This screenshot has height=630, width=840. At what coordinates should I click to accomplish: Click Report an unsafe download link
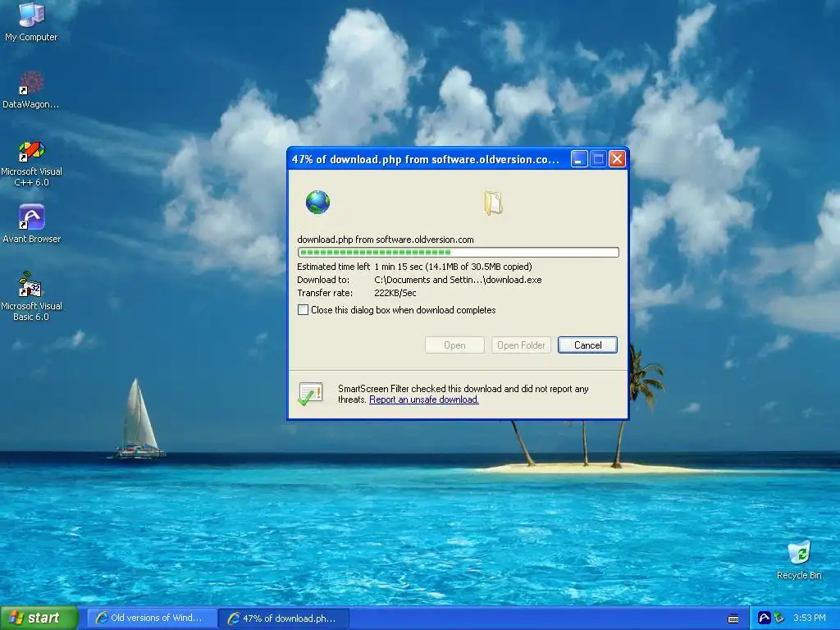tap(424, 399)
